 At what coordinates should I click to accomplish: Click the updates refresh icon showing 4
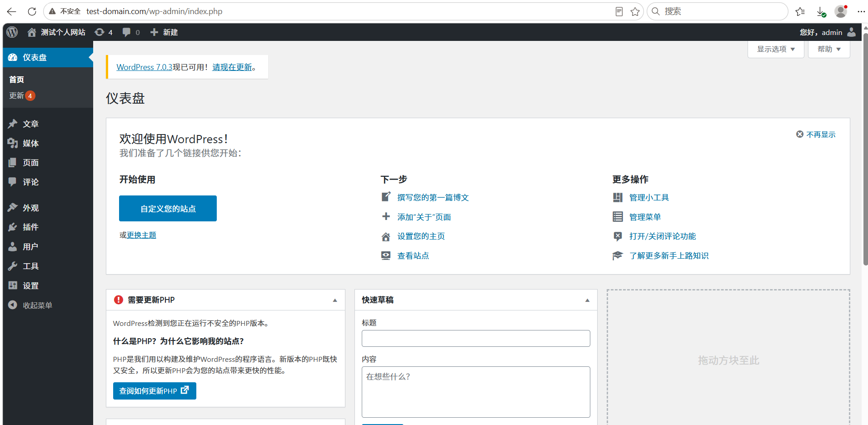pyautogui.click(x=100, y=32)
